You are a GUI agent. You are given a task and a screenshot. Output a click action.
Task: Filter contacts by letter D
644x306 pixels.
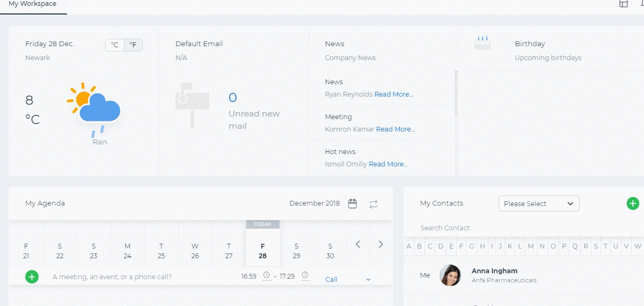441,246
